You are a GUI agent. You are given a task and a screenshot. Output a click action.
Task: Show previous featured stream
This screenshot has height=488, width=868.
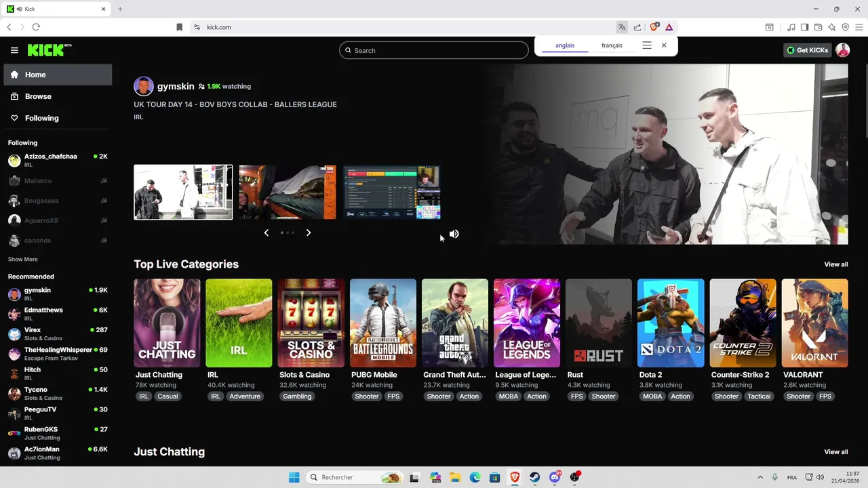(x=266, y=232)
